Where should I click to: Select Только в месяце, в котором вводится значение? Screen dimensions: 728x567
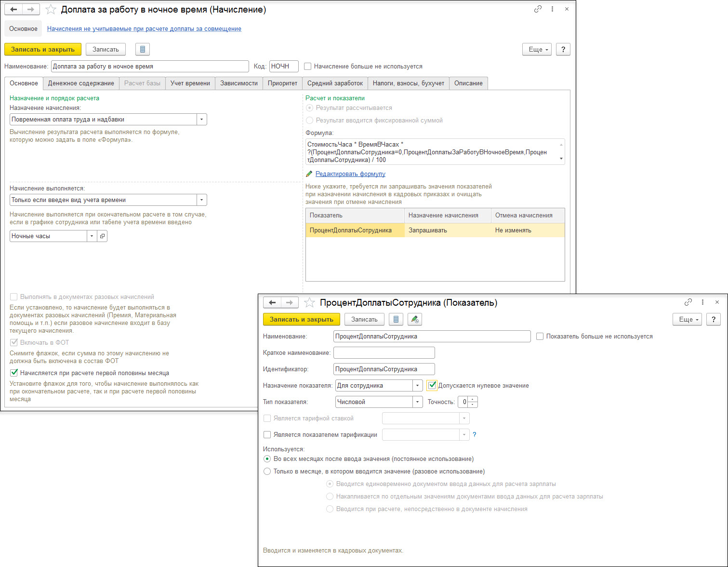pos(267,471)
